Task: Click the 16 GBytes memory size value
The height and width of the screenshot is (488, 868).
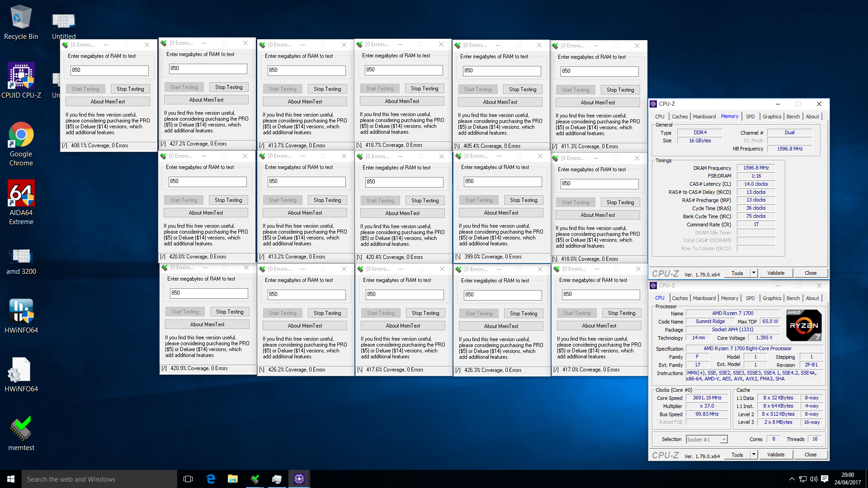Action: [x=700, y=141]
